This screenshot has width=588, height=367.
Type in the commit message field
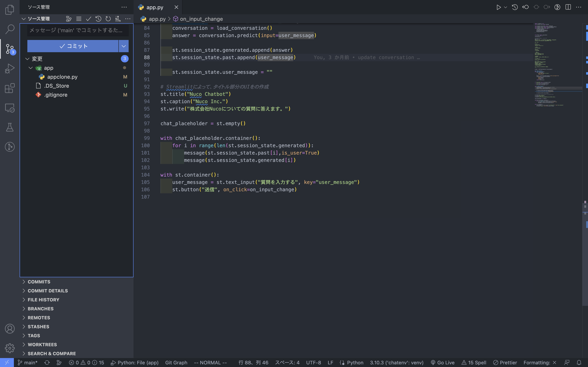click(78, 30)
